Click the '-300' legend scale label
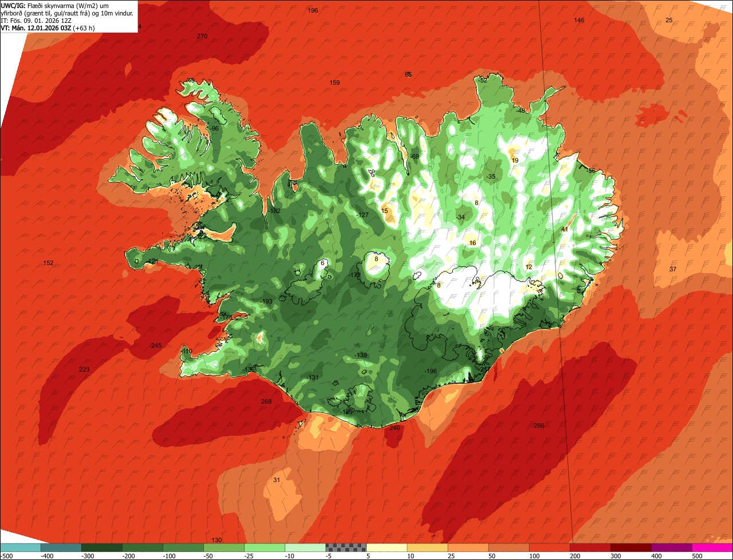The image size is (733, 560). tap(88, 556)
